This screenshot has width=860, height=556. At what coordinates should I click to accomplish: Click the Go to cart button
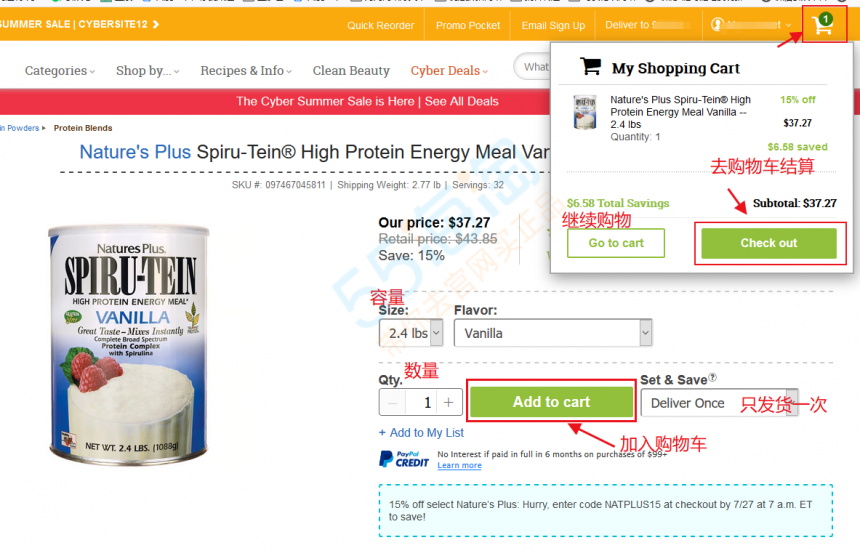click(x=616, y=243)
